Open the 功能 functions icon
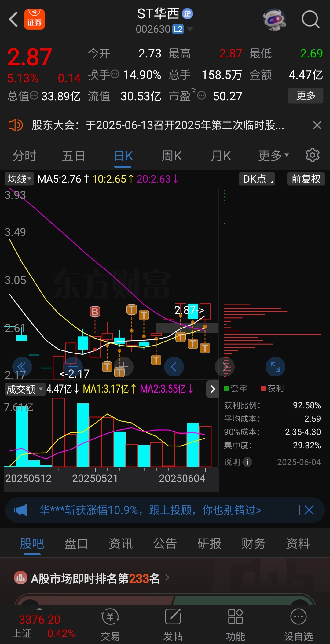 [x=236, y=624]
